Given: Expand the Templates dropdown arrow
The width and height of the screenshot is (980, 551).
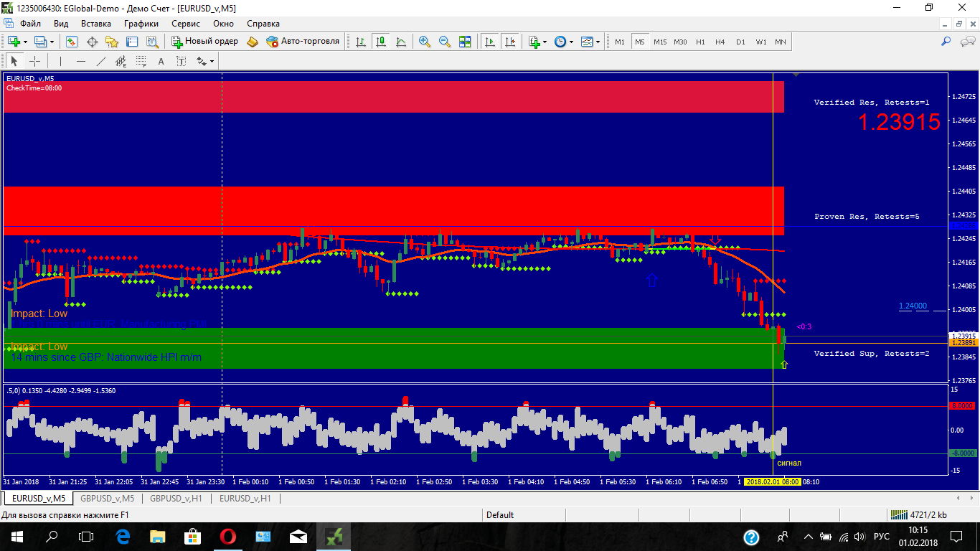Looking at the screenshot, I should pyautogui.click(x=598, y=42).
